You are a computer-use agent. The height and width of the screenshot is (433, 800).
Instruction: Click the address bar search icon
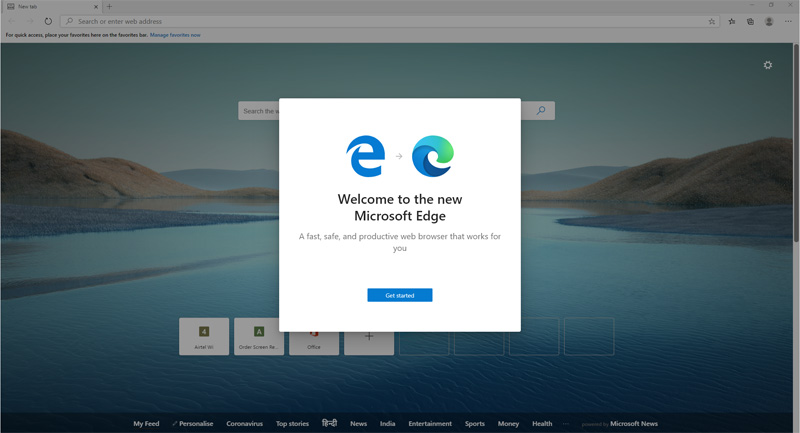[x=69, y=21]
